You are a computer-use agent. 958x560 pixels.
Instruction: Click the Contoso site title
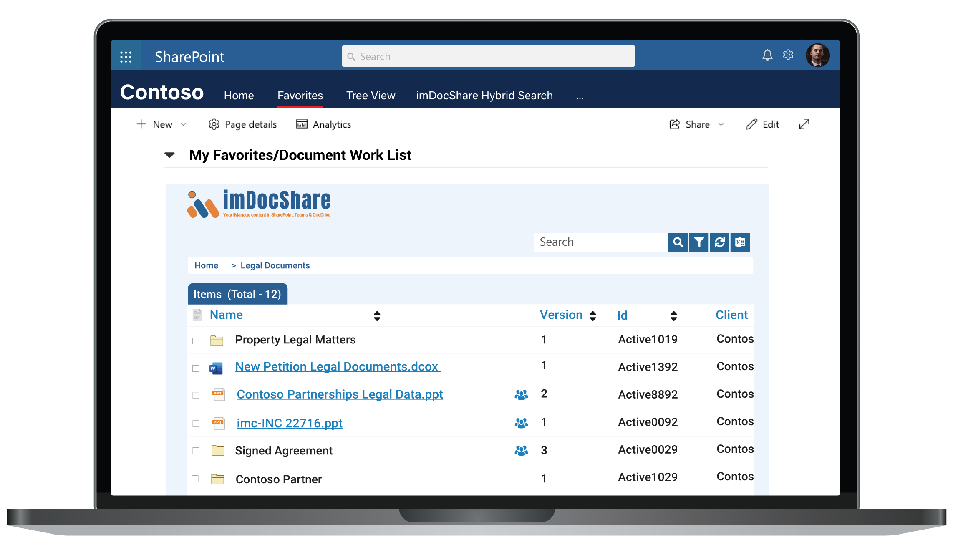[162, 92]
